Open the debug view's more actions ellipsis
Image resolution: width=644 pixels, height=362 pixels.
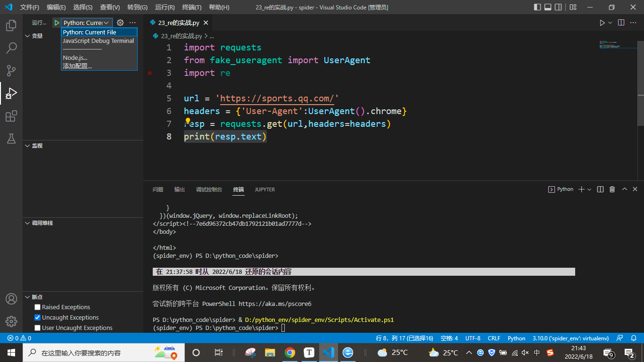[x=132, y=23]
